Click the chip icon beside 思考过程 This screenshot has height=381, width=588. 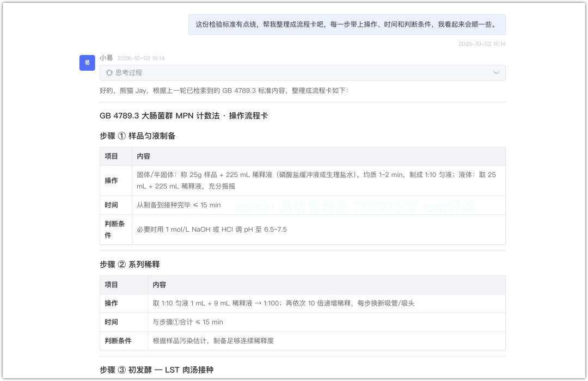click(109, 73)
